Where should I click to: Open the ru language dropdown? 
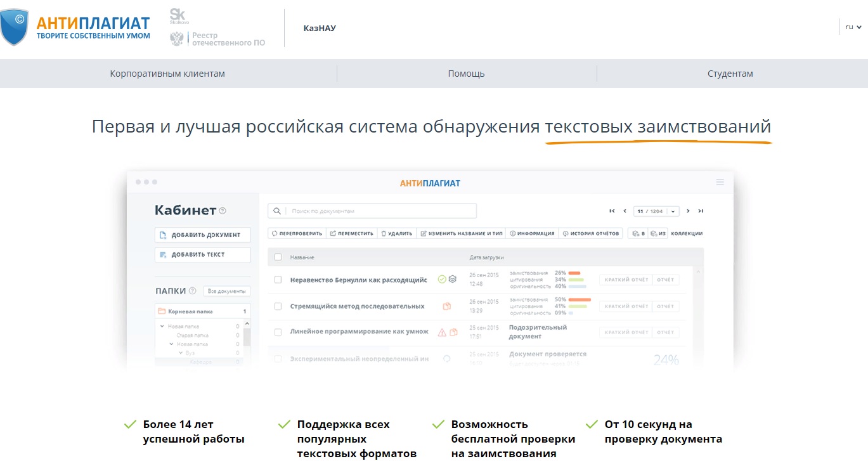coord(853,27)
